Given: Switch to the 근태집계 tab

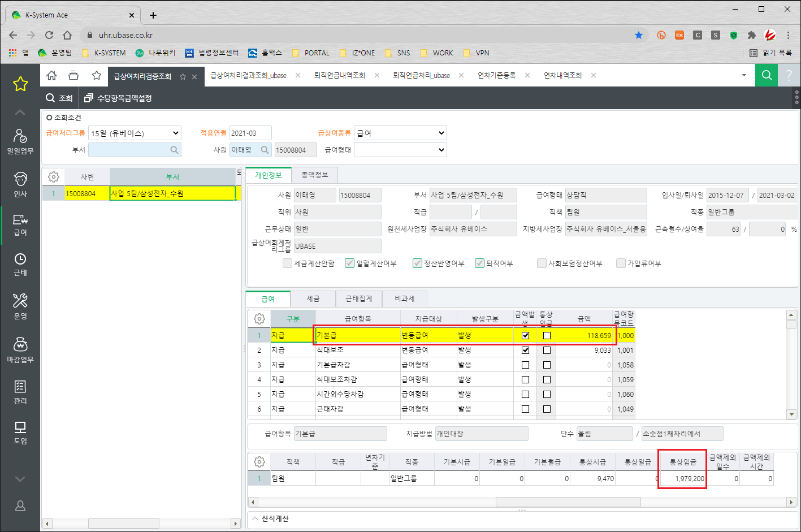Looking at the screenshot, I should coord(359,299).
